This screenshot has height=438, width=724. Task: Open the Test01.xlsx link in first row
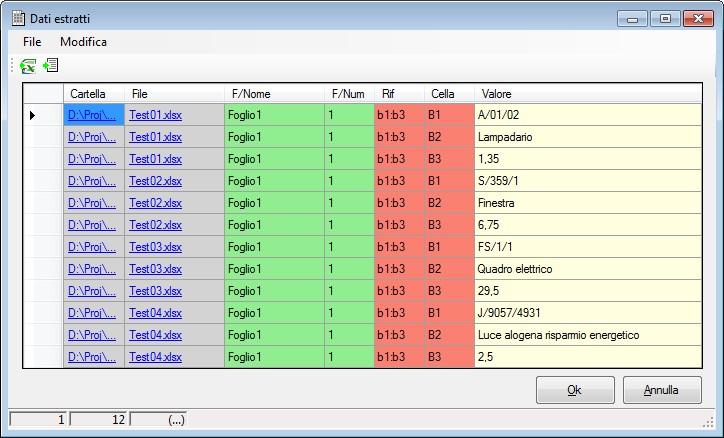coord(155,115)
